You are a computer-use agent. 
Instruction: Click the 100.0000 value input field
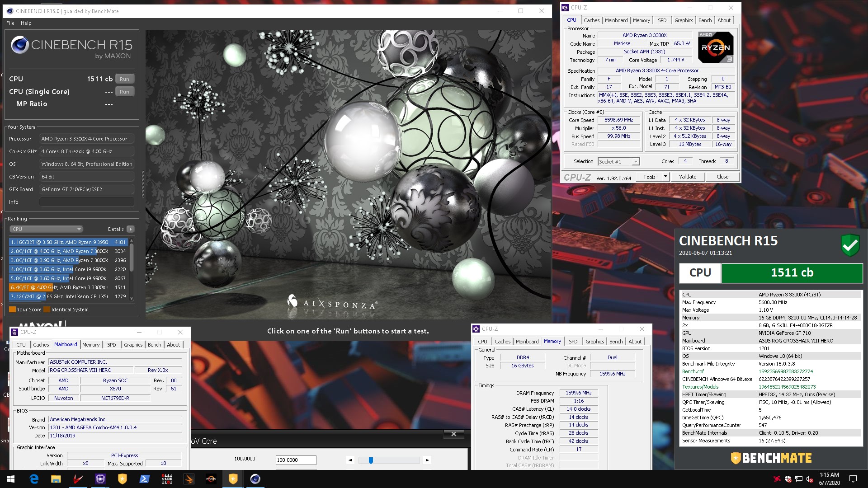click(x=296, y=460)
